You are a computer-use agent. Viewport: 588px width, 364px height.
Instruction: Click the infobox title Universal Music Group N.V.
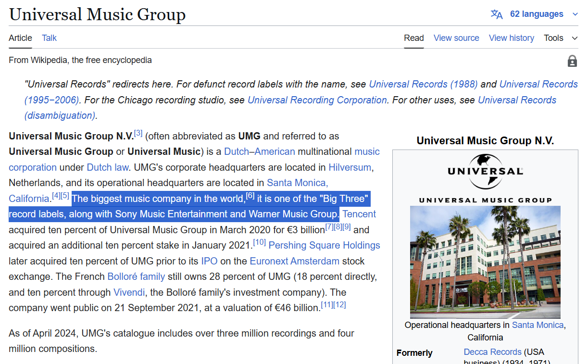click(x=485, y=141)
